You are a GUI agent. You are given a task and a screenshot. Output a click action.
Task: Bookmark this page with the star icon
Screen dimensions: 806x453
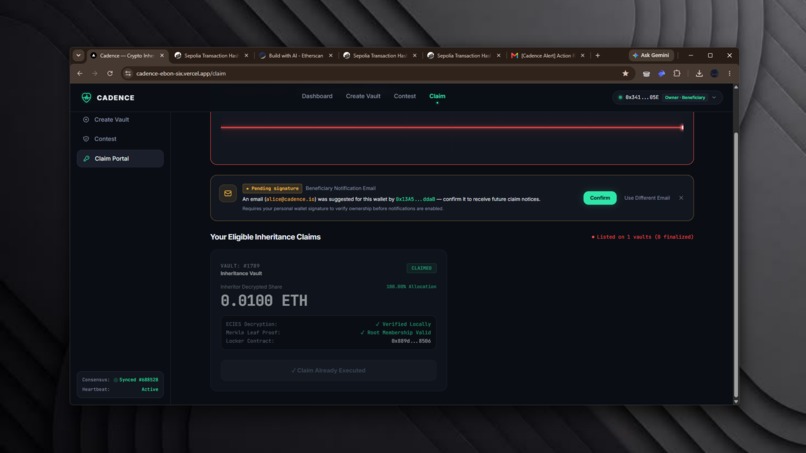click(x=625, y=74)
